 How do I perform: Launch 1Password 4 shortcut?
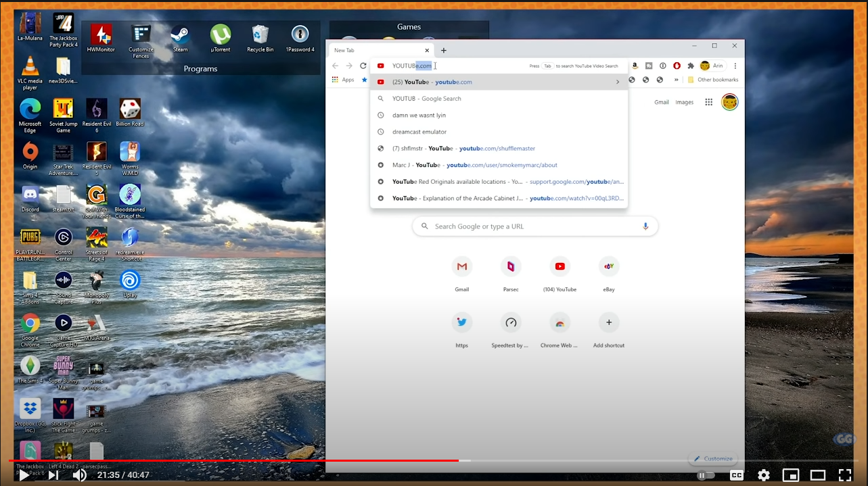pos(300,38)
